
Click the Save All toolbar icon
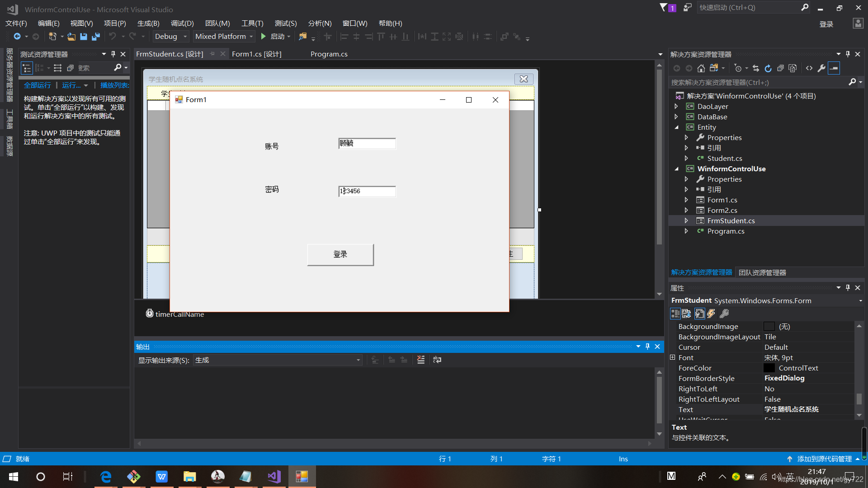click(95, 37)
